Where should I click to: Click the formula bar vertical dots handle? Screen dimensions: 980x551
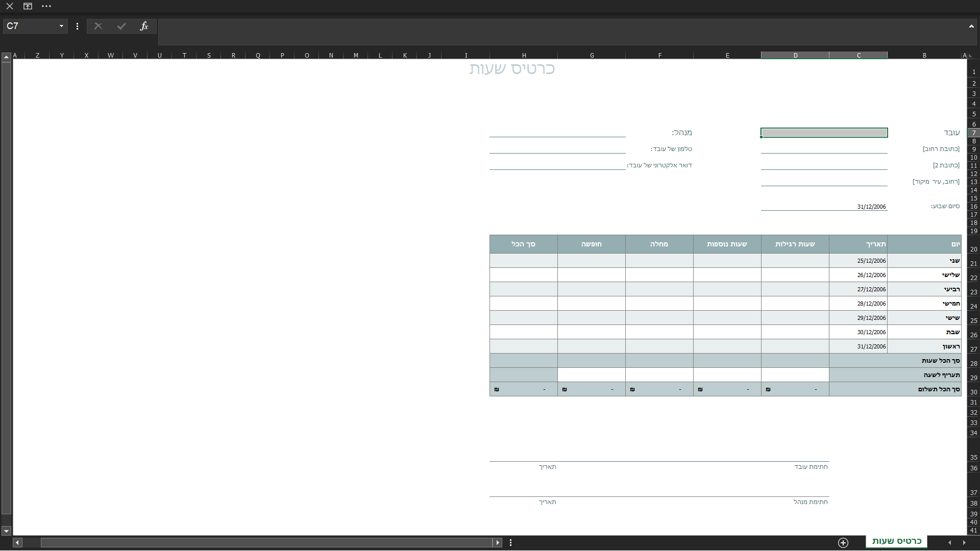pos(77,26)
